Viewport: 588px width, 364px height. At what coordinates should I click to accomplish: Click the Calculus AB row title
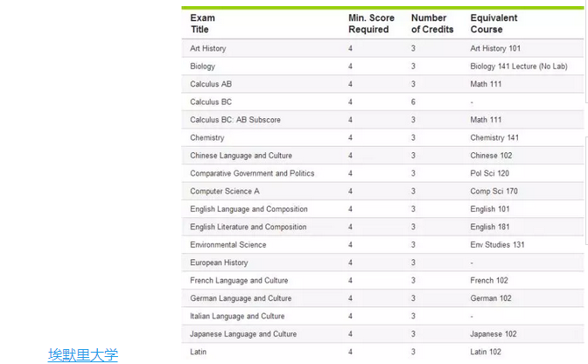(x=211, y=84)
